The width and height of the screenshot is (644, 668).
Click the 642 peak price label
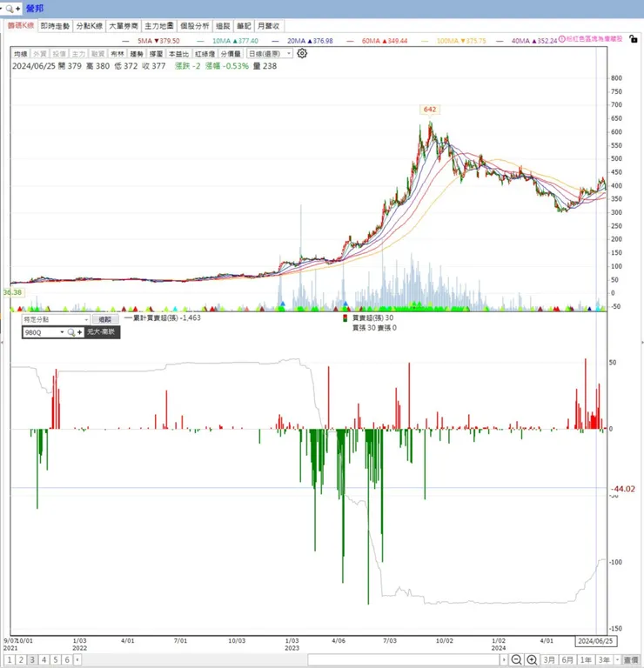click(x=430, y=110)
